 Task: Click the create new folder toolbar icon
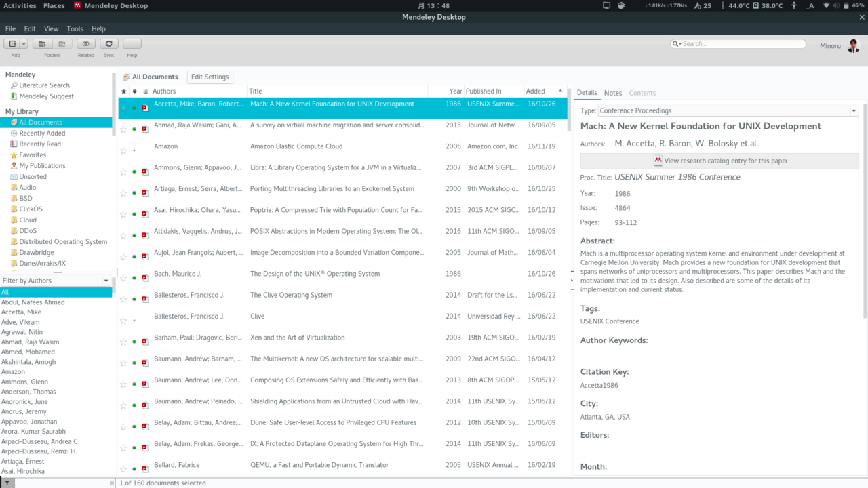43,44
